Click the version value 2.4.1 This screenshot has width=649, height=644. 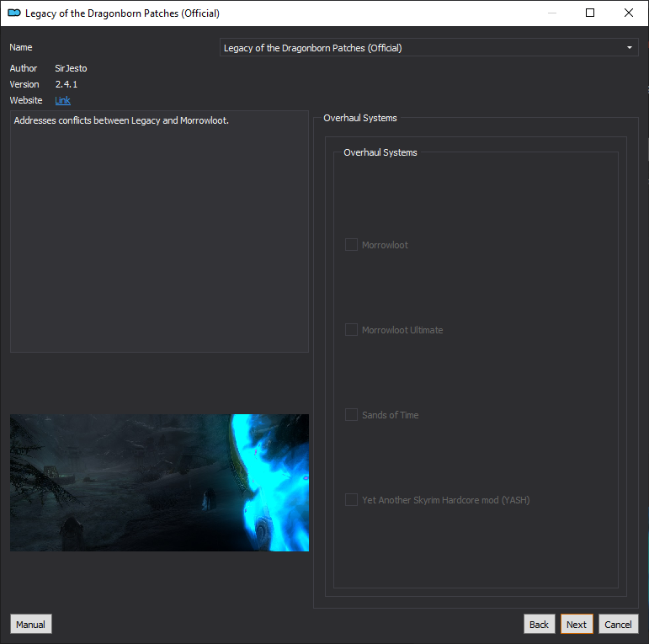(x=66, y=84)
